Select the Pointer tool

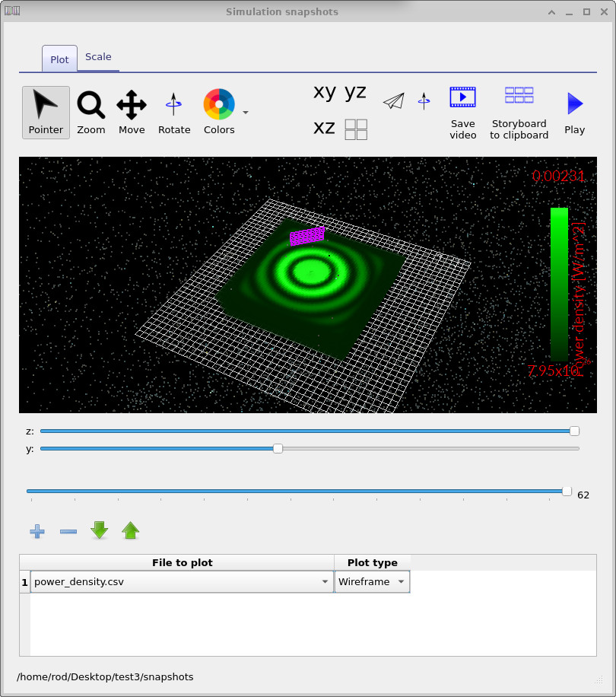45,112
